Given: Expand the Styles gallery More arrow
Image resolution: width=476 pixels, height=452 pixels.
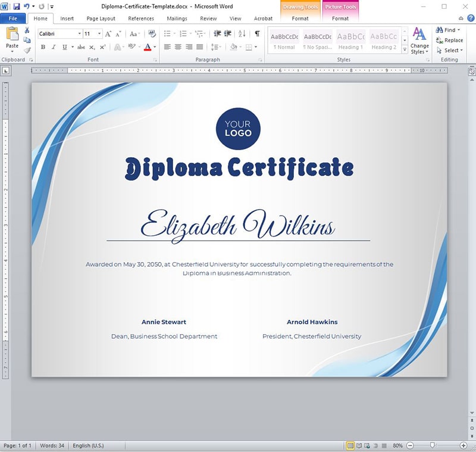Looking at the screenshot, I should (x=405, y=50).
